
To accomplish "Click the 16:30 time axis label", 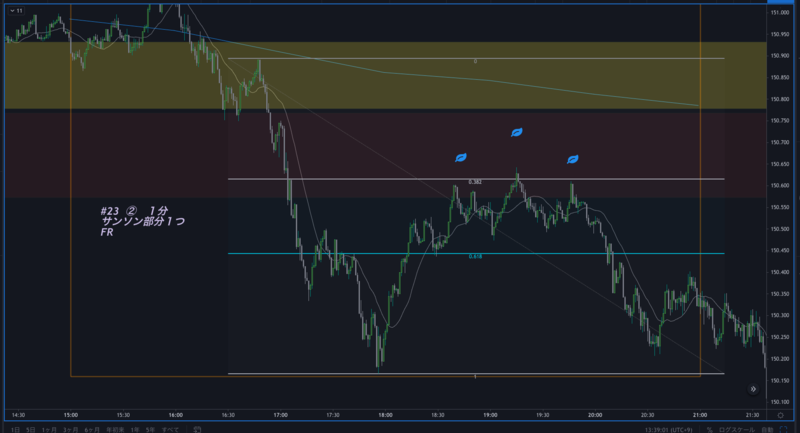I will tap(228, 415).
